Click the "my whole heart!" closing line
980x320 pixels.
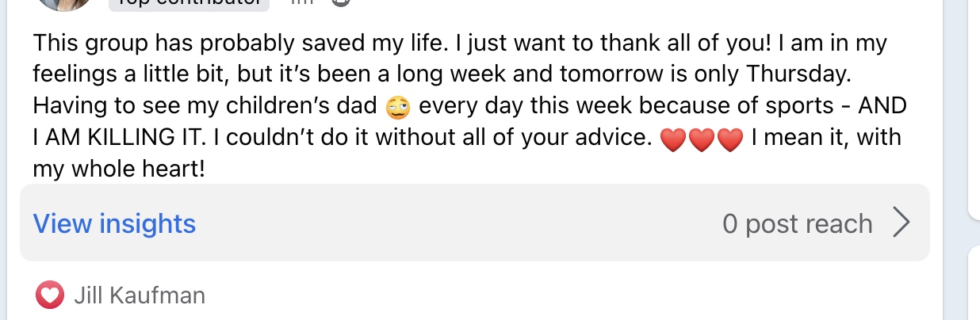(119, 169)
